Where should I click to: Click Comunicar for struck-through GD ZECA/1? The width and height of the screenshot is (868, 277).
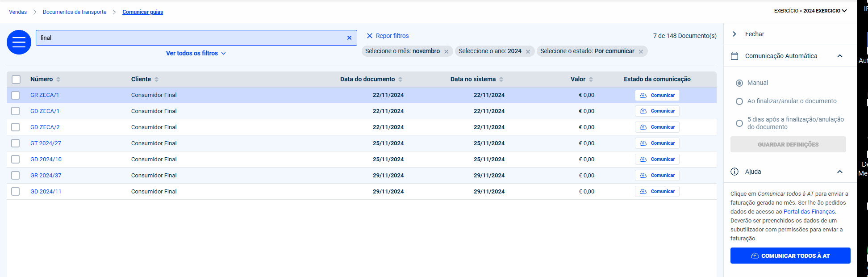coord(657,111)
